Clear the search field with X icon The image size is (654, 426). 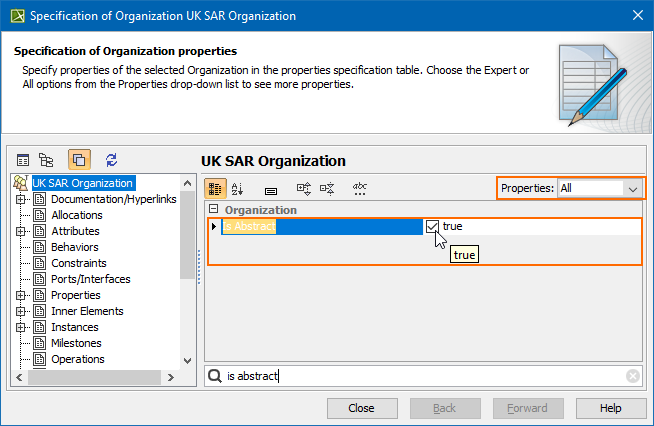point(633,376)
